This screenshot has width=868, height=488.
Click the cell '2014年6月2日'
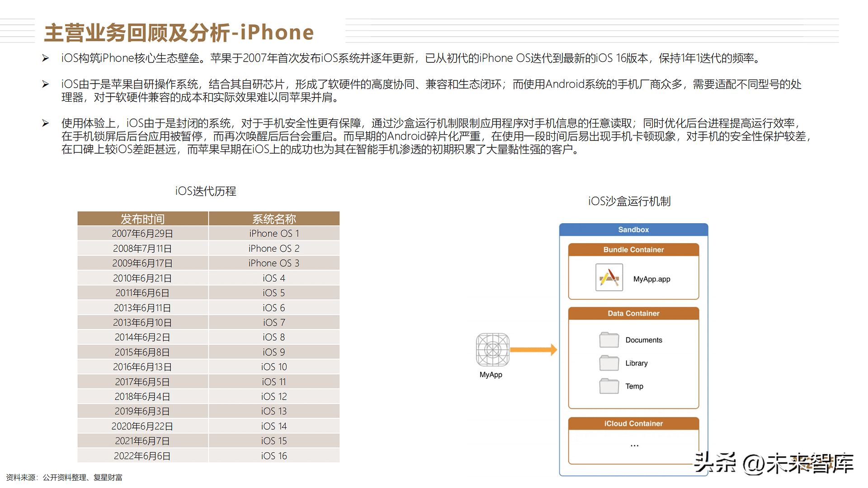[x=143, y=337]
